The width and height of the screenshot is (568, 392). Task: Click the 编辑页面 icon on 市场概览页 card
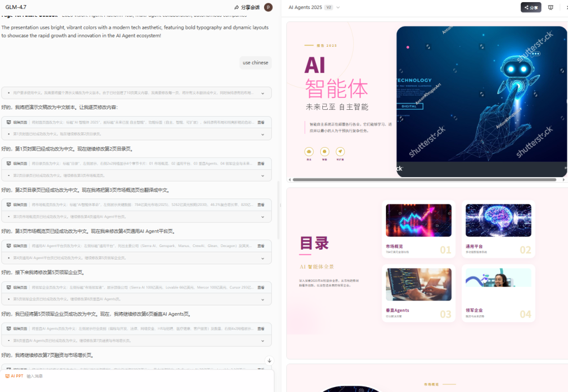(9, 205)
